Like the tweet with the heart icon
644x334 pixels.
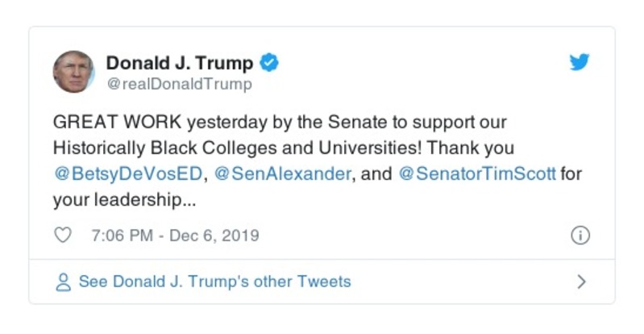62,236
